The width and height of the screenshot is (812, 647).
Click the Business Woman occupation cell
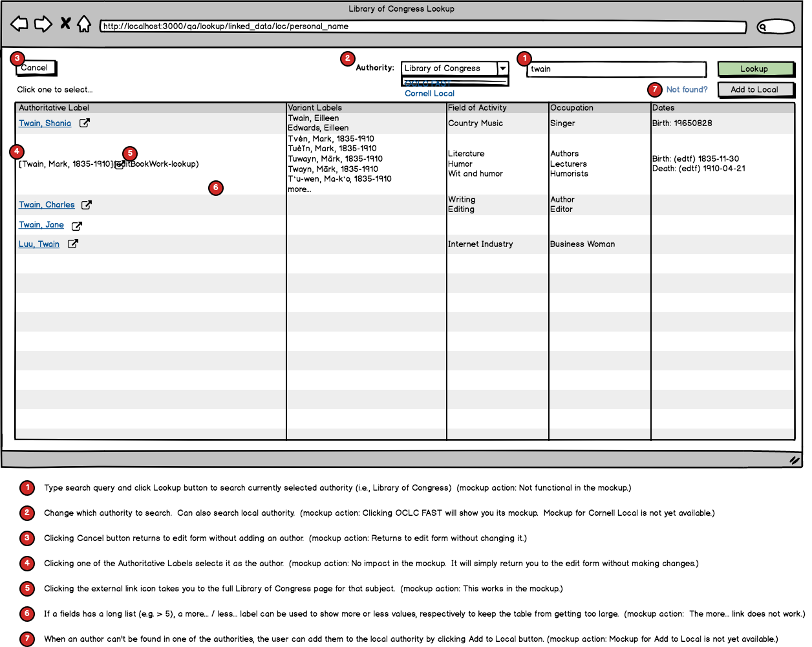coord(582,244)
